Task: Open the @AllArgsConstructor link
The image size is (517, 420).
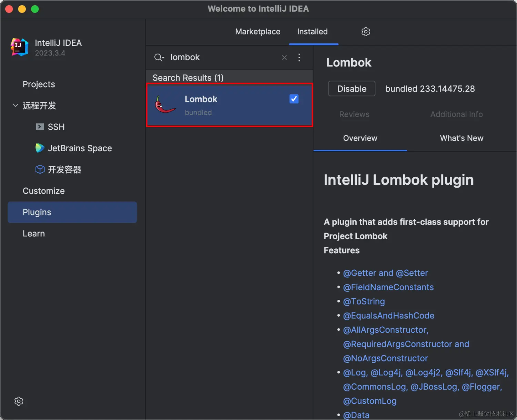Action: pyautogui.click(x=386, y=330)
